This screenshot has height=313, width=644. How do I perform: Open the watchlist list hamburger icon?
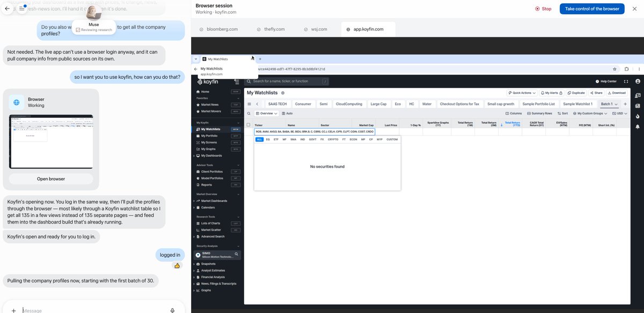(x=249, y=104)
